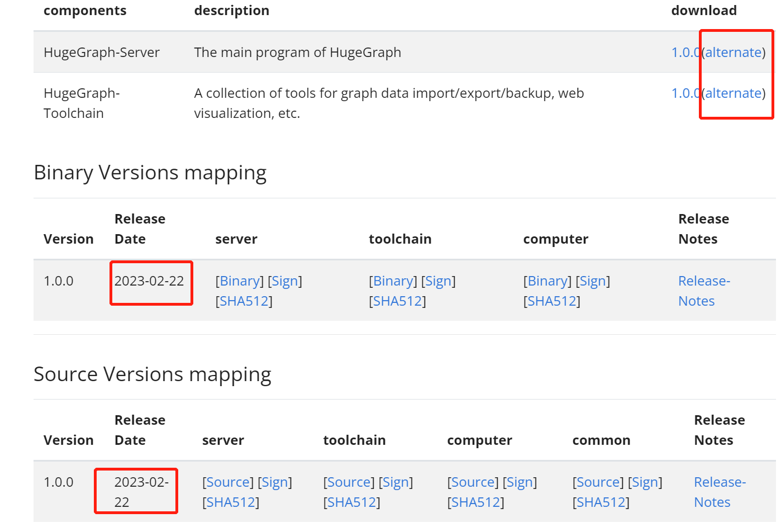Screen dimensions: 781x532
Task: Open the 1.0.0 download link for HugeGraph-Server
Action: [686, 52]
